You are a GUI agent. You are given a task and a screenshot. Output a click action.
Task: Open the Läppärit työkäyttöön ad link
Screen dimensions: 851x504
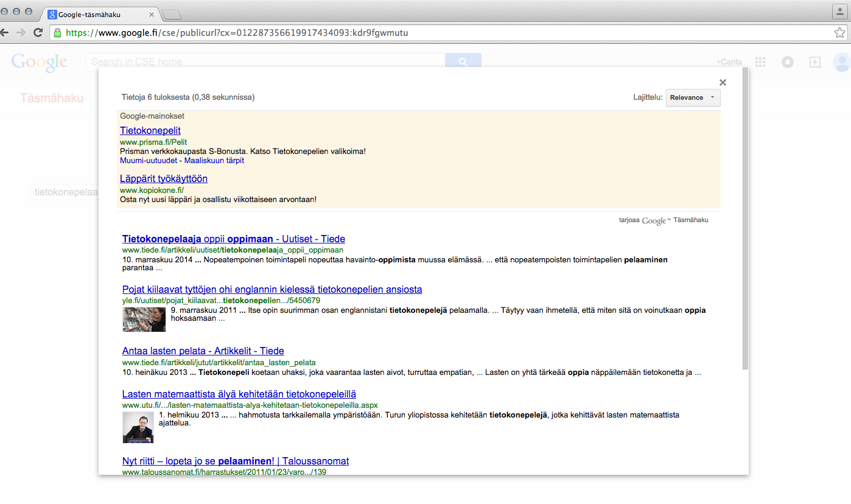164,179
